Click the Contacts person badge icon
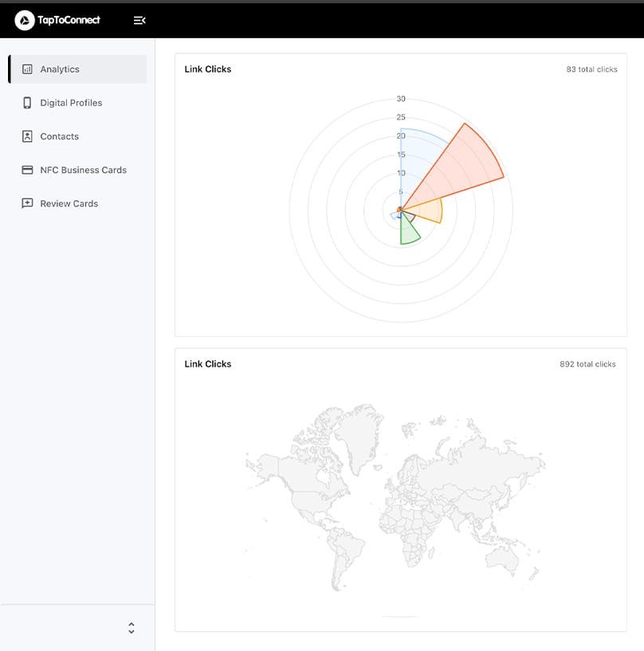 tap(28, 136)
